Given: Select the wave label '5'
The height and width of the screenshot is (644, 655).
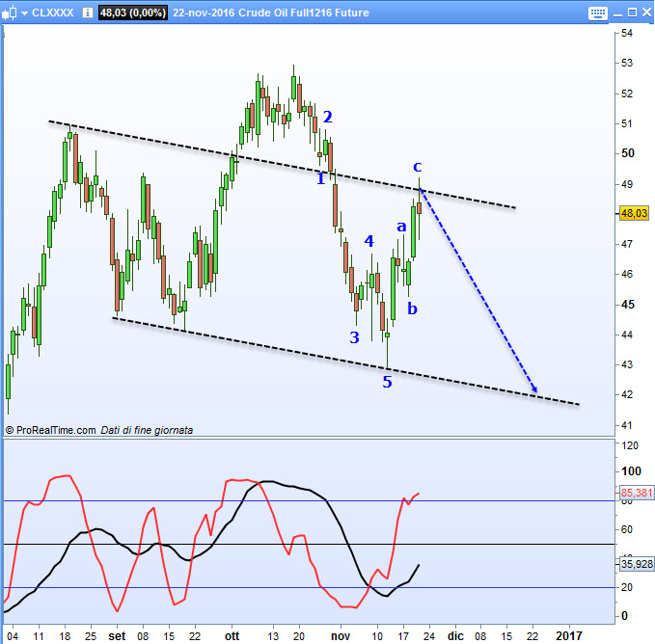Looking at the screenshot, I should [387, 382].
